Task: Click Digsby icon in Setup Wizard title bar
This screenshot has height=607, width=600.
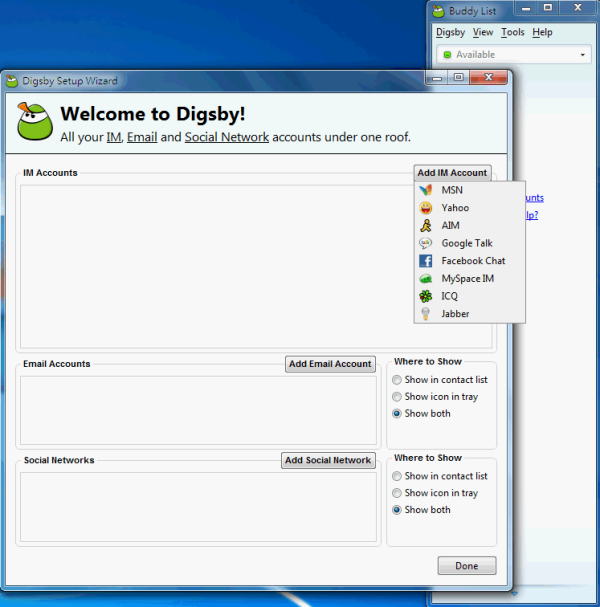Action: click(12, 81)
